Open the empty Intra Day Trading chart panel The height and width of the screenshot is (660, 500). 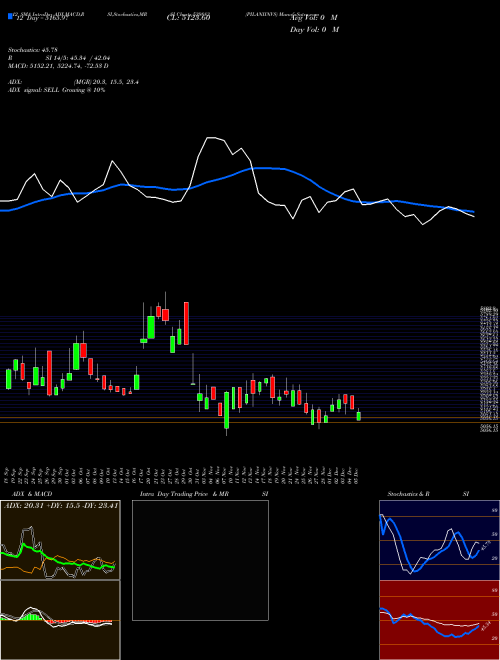pyautogui.click(x=200, y=560)
